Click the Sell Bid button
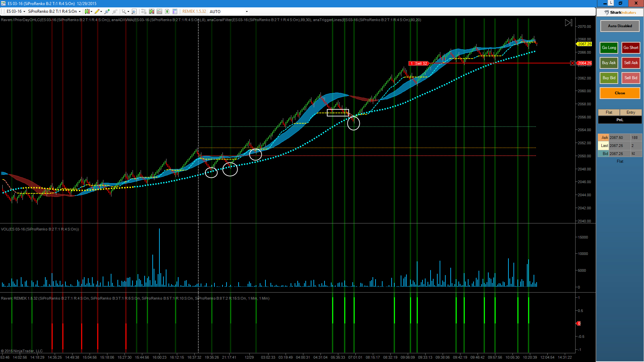Viewport: 644px width, 362px height. (x=631, y=78)
